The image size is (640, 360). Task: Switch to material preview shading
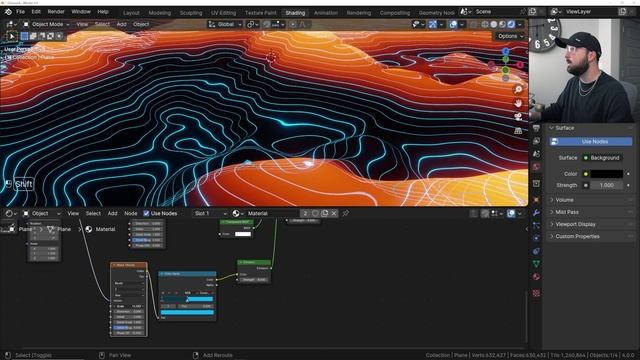(502, 24)
